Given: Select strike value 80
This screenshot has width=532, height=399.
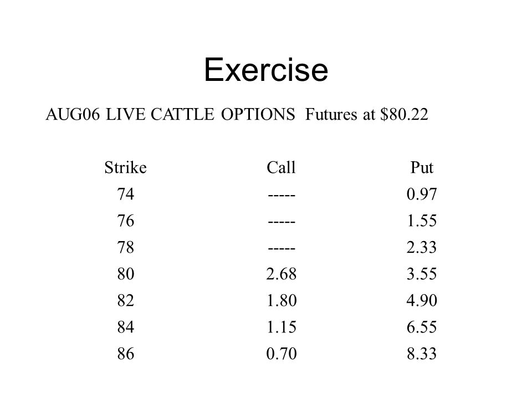Looking at the screenshot, I should click(x=126, y=274).
